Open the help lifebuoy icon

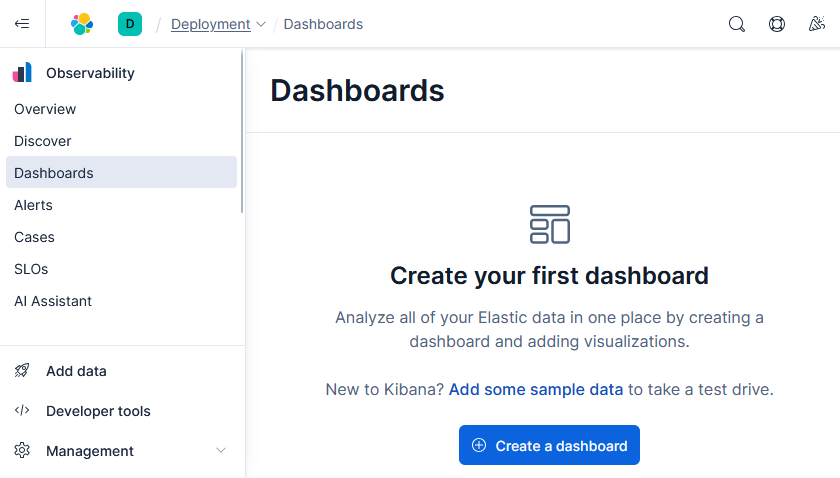[x=777, y=24]
